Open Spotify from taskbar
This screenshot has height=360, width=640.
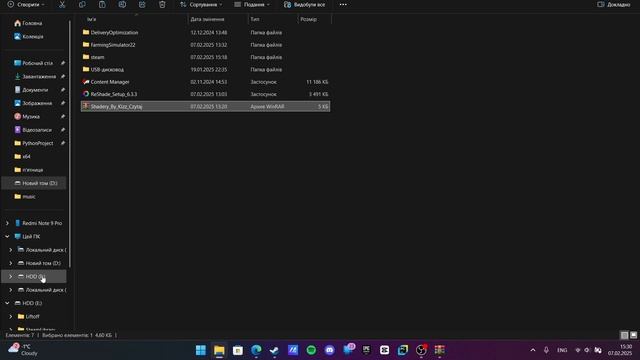point(311,350)
